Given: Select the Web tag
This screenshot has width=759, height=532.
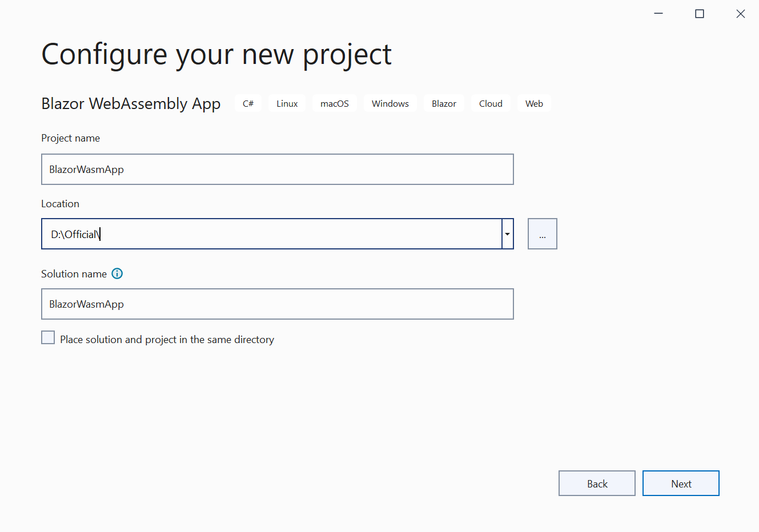Looking at the screenshot, I should pos(534,104).
